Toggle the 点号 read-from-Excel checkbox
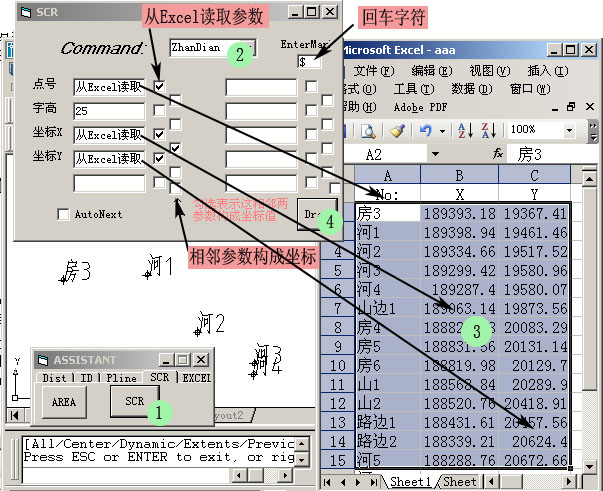 (x=159, y=87)
